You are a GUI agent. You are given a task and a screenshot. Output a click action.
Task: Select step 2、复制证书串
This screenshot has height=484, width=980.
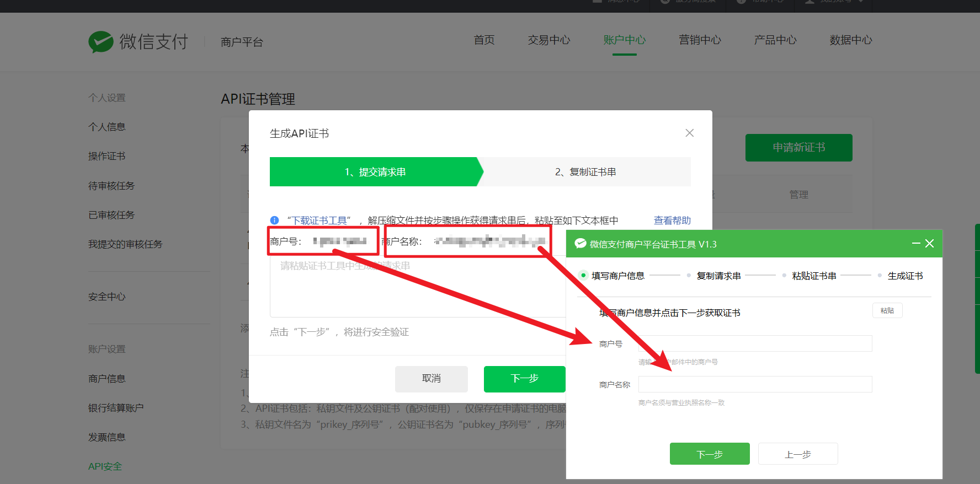point(585,172)
